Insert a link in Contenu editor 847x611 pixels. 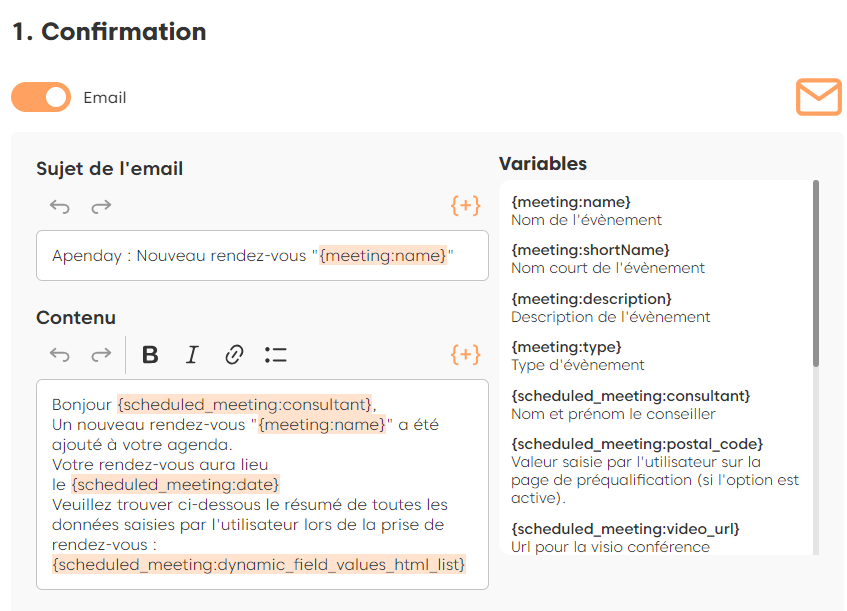[234, 355]
